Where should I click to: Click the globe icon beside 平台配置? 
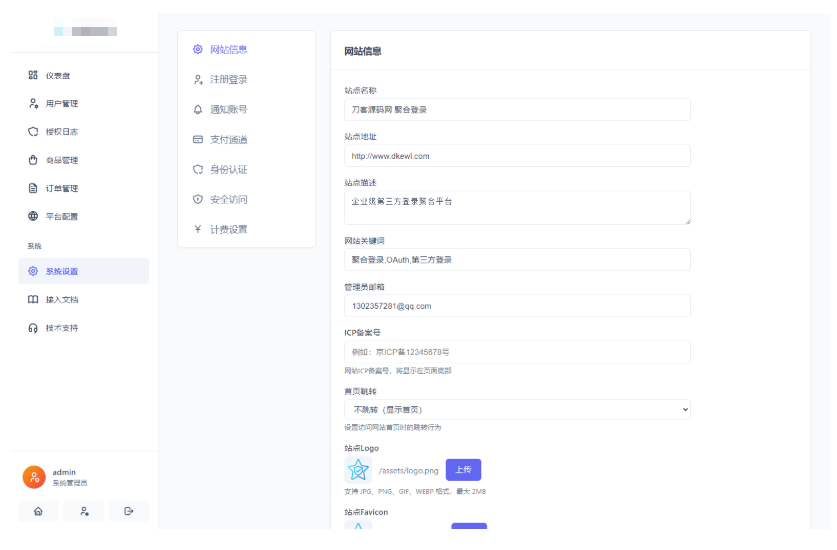(x=33, y=216)
